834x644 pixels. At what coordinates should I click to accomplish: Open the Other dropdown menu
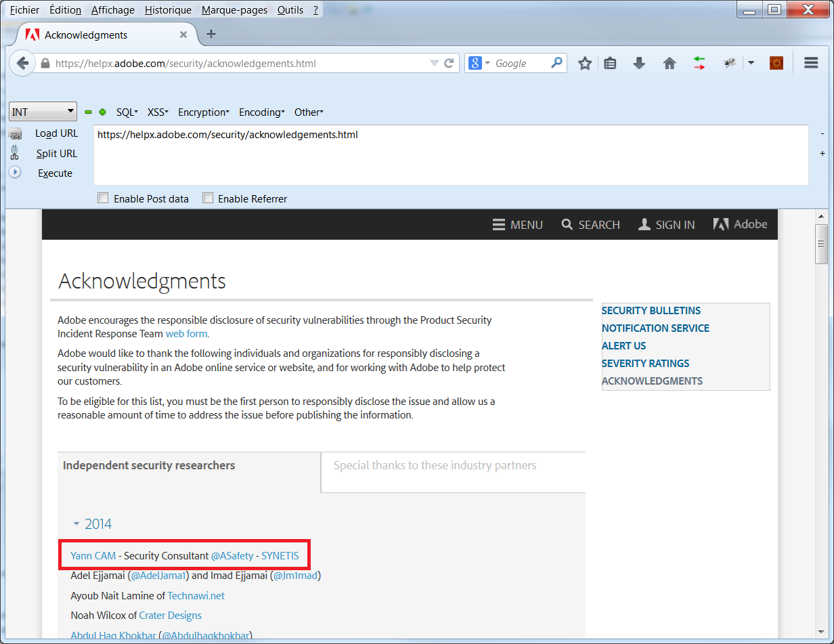309,112
